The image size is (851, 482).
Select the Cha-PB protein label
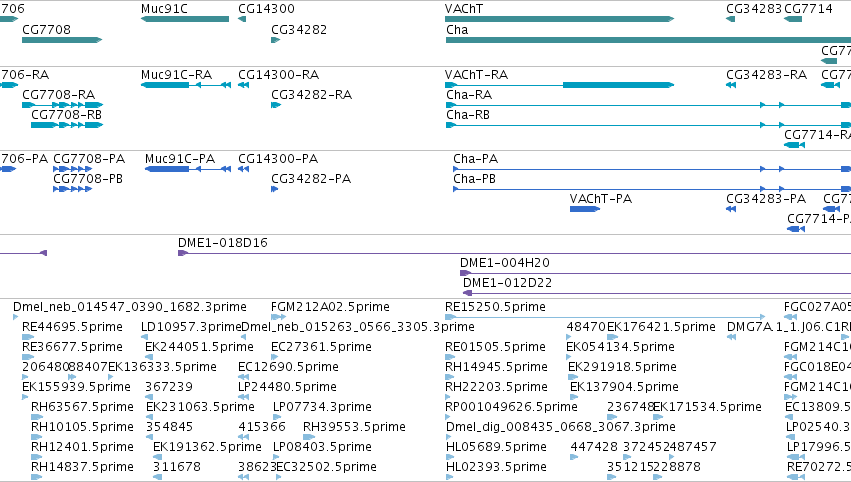tap(474, 179)
